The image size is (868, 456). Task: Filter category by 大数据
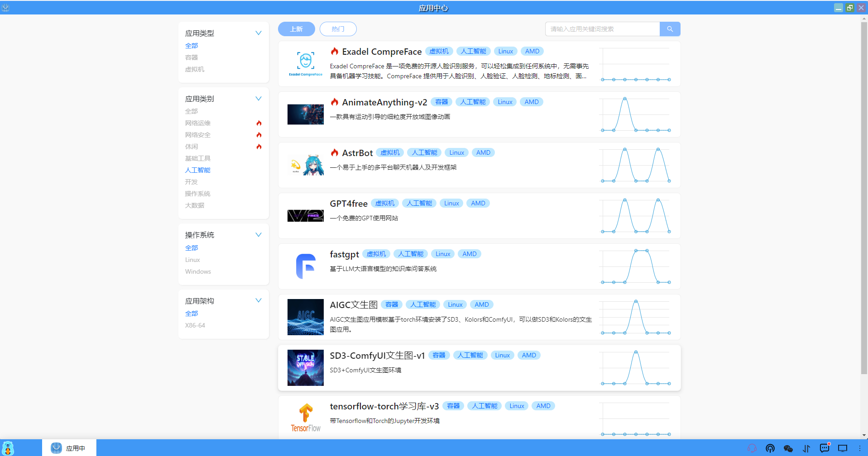(x=195, y=205)
